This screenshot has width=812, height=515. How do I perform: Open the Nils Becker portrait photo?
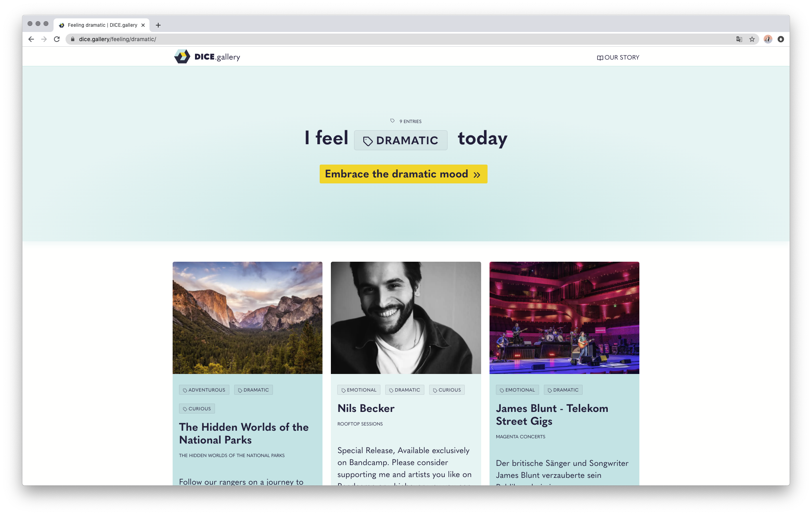click(406, 318)
